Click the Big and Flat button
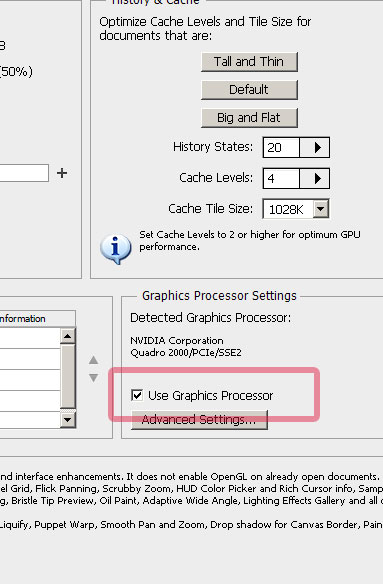Image resolution: width=383 pixels, height=584 pixels. 249,118
